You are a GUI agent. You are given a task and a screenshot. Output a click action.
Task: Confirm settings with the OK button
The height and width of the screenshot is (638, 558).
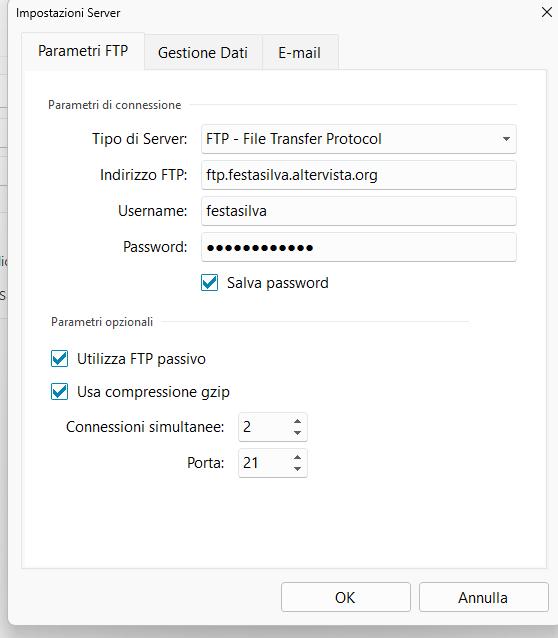click(346, 597)
